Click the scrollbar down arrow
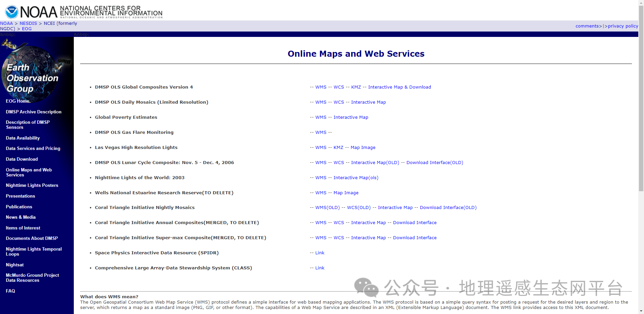This screenshot has height=314, width=644. coord(641,311)
